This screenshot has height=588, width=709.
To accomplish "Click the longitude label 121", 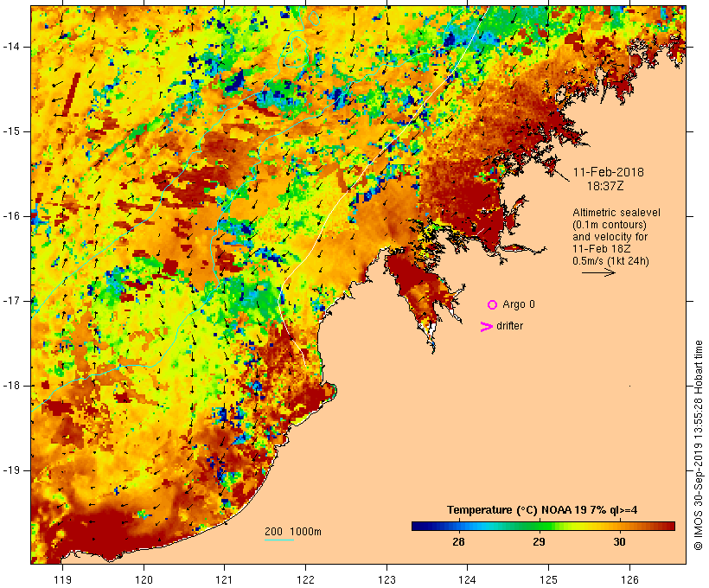I will click(224, 579).
